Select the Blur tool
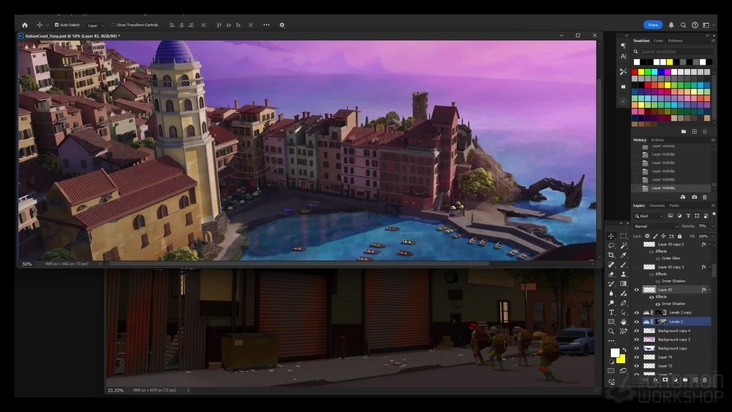732x412 pixels. pos(611,293)
